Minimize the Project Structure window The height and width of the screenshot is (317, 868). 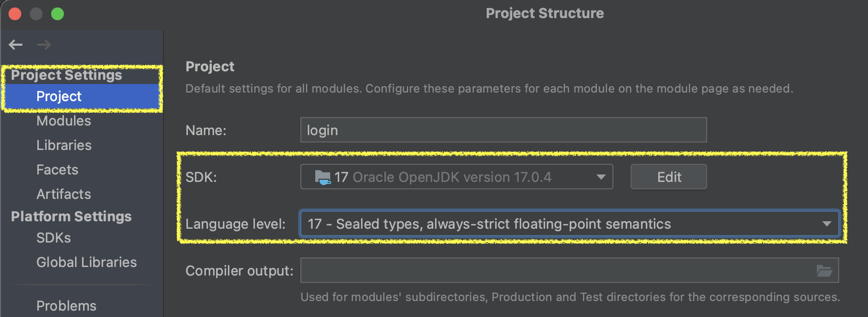tap(36, 14)
